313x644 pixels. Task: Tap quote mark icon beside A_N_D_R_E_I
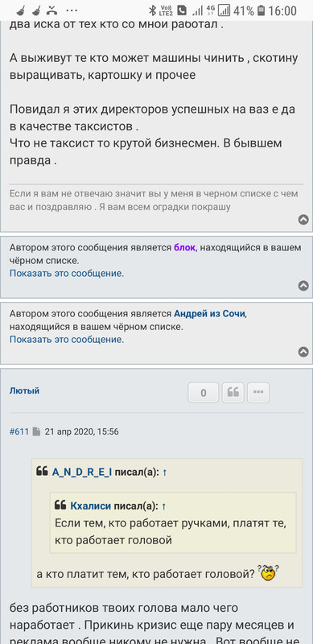pyautogui.click(x=42, y=472)
